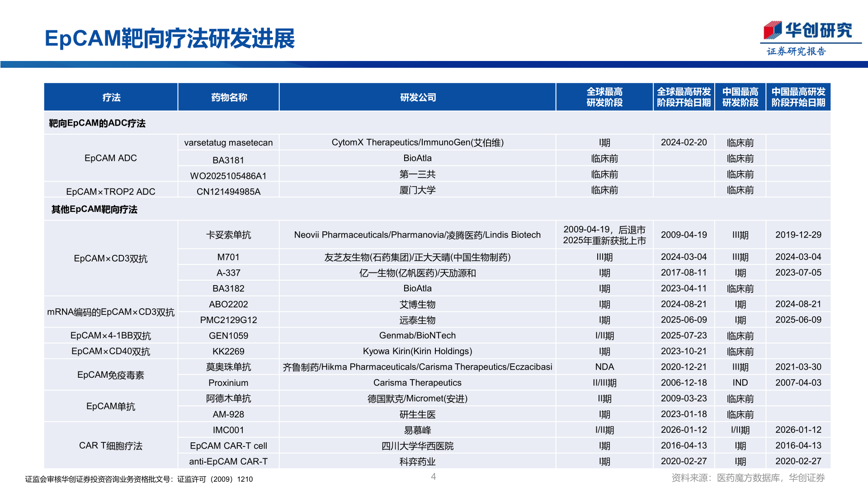Click the EpCAM CAR-T cell drug name
This screenshot has width=868, height=488.
pos(229,446)
